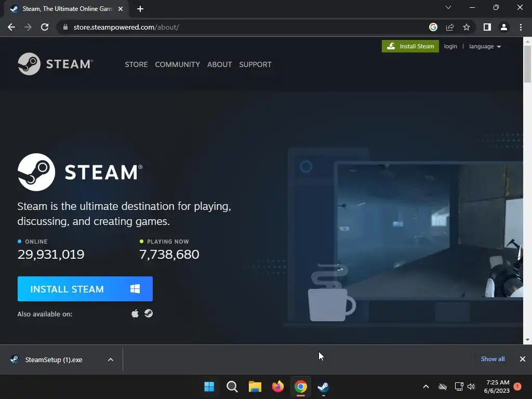
Task: Click the SteamOS download icon
Action: [149, 313]
